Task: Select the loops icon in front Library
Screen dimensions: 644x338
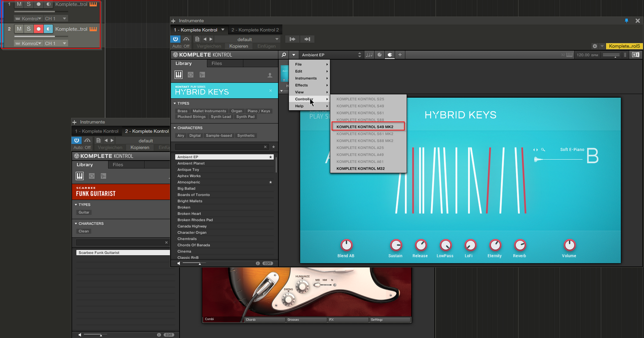Action: pyautogui.click(x=191, y=75)
